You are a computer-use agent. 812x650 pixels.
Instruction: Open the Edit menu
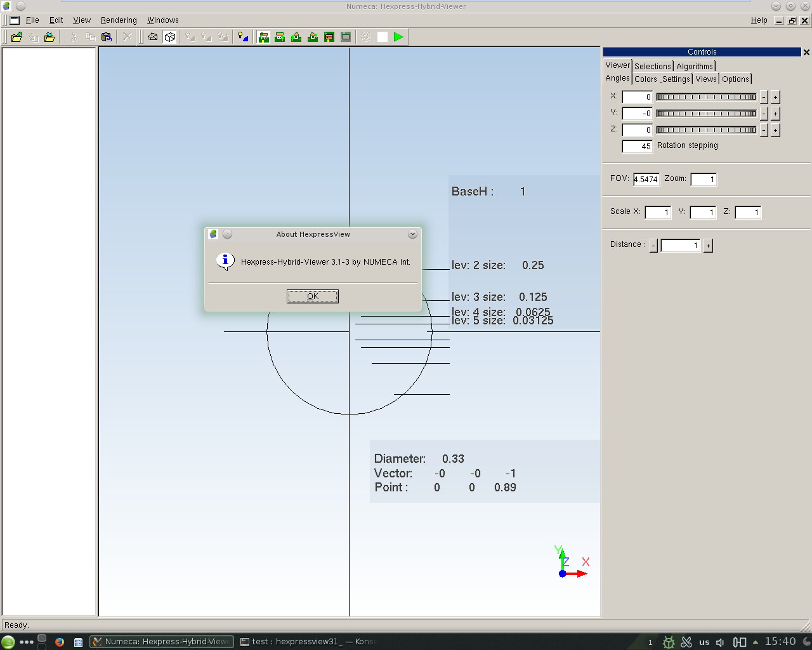point(56,20)
